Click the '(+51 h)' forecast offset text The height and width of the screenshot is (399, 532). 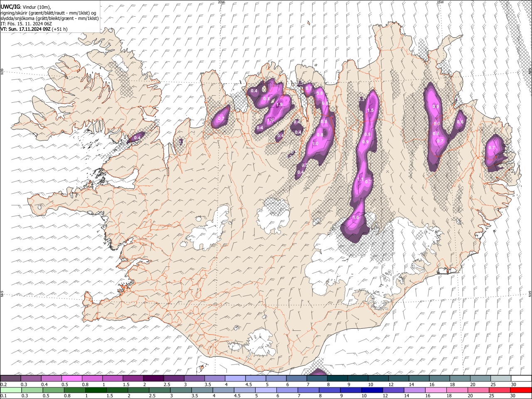coord(60,29)
